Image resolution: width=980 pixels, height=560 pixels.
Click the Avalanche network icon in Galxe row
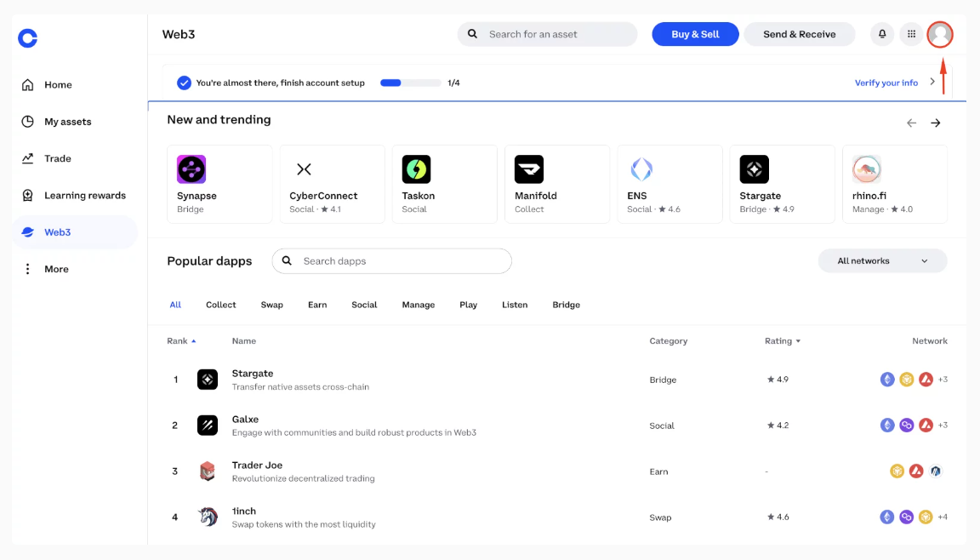click(x=926, y=425)
